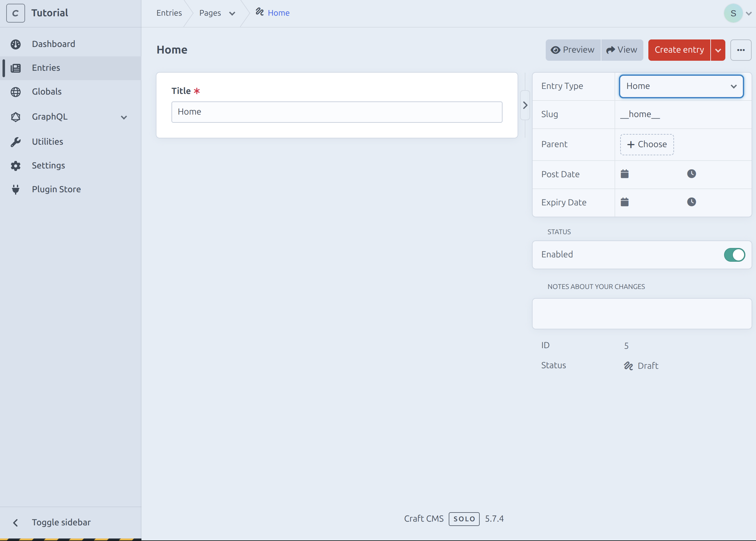Viewport: 756px width, 541px height.
Task: Disable the Enabled status toggle
Action: (x=734, y=255)
